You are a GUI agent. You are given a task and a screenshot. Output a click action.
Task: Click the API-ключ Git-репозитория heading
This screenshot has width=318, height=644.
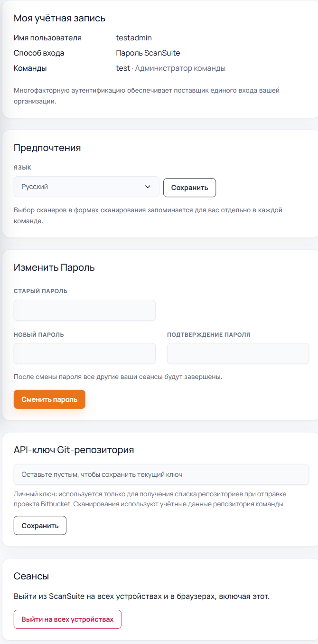pyautogui.click(x=74, y=450)
